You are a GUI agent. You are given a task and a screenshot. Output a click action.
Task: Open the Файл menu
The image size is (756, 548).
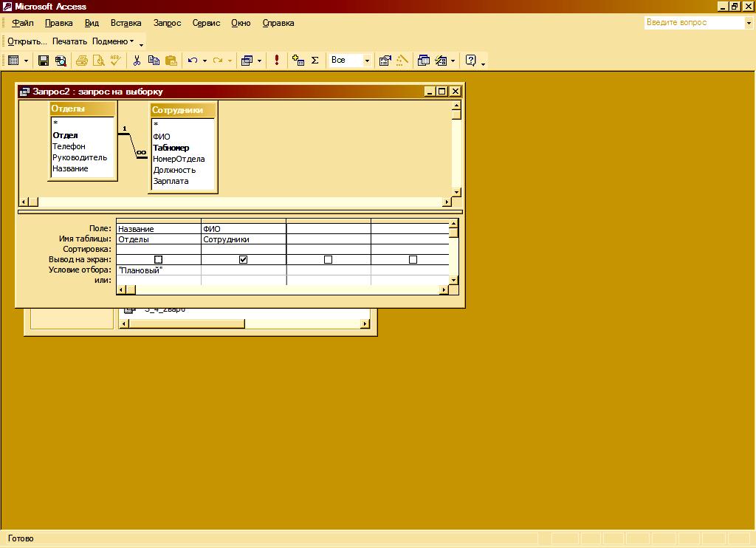[x=23, y=23]
